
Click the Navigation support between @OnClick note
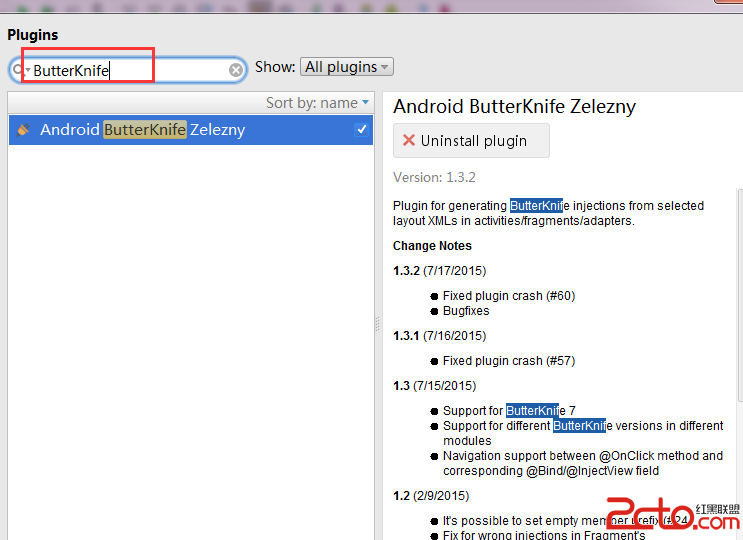583,463
